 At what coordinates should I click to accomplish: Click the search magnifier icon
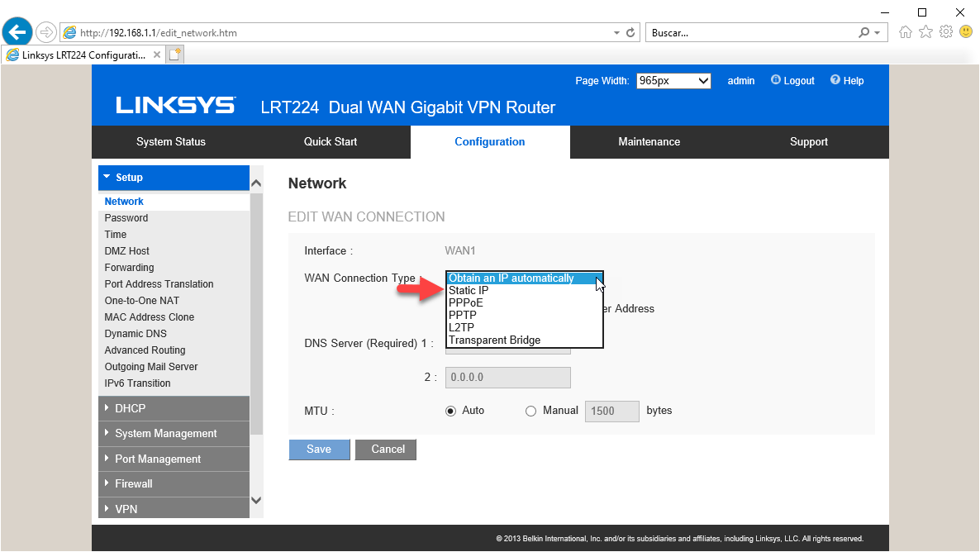click(x=864, y=33)
